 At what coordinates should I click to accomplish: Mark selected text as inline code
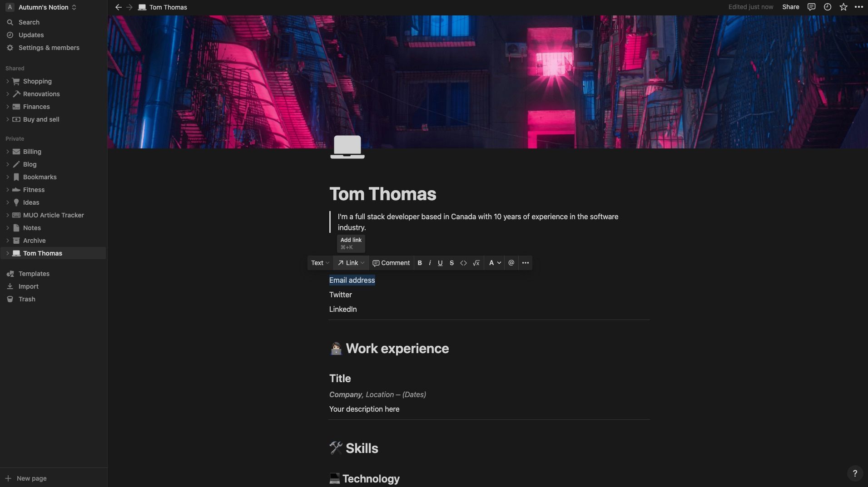pyautogui.click(x=463, y=263)
